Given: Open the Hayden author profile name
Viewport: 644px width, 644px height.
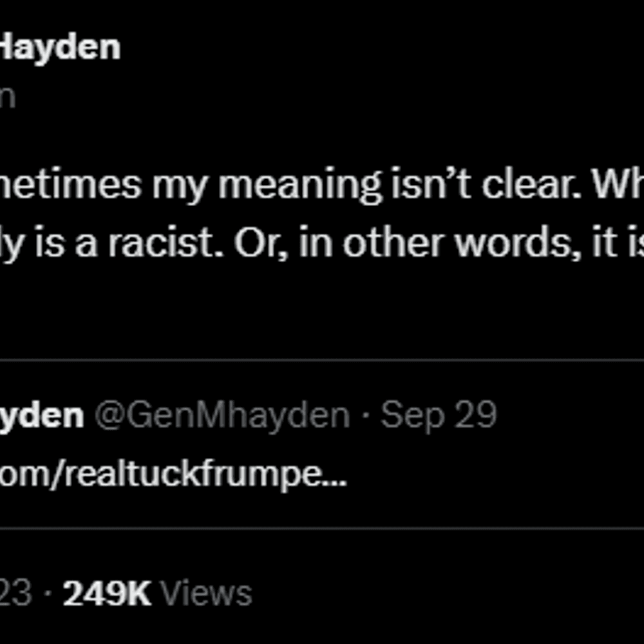Looking at the screenshot, I should (x=59, y=48).
